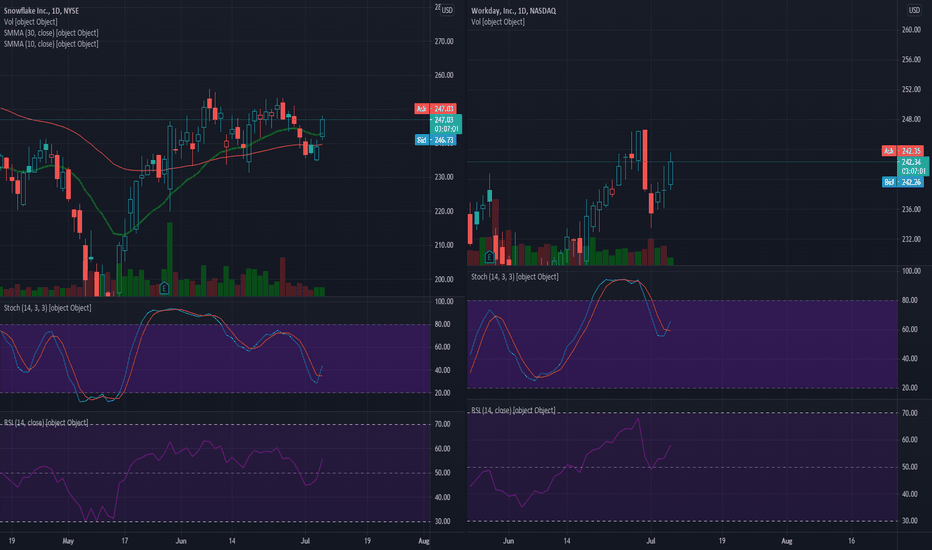This screenshot has width=932, height=550.
Task: Click the blue Bid 242.26 price label
Action: click(x=902, y=182)
